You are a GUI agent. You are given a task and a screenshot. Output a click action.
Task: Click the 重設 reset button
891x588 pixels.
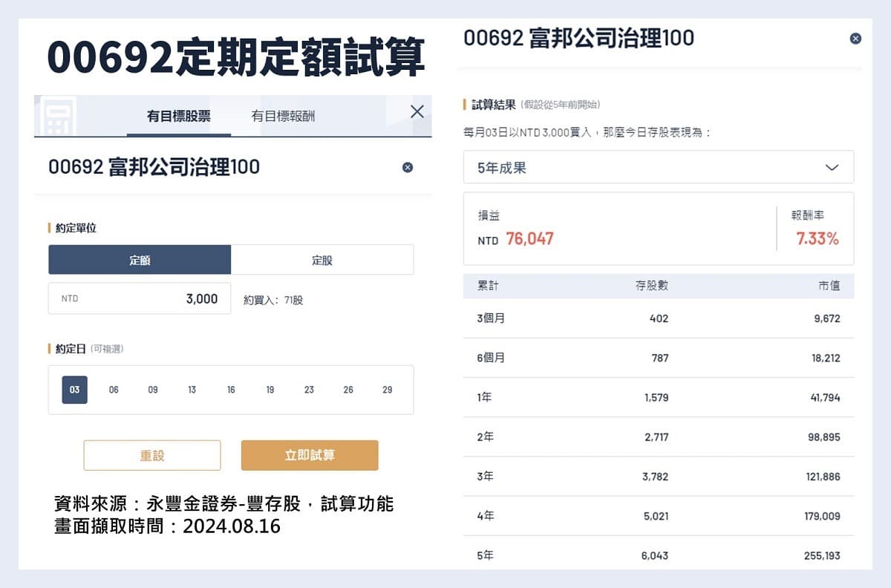point(152,455)
